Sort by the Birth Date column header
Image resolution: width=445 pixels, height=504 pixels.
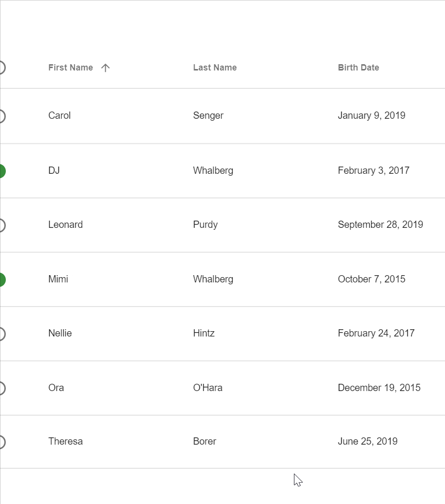[359, 68]
